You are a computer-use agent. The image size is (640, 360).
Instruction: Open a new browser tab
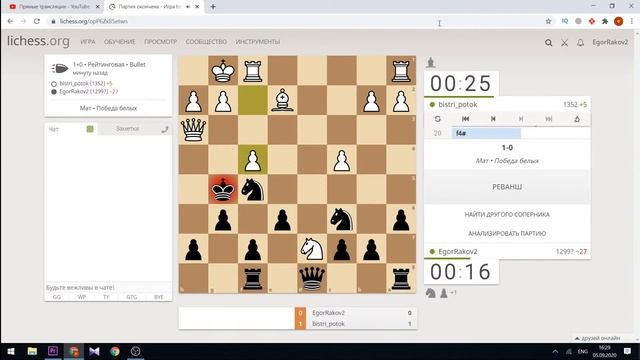[213, 7]
